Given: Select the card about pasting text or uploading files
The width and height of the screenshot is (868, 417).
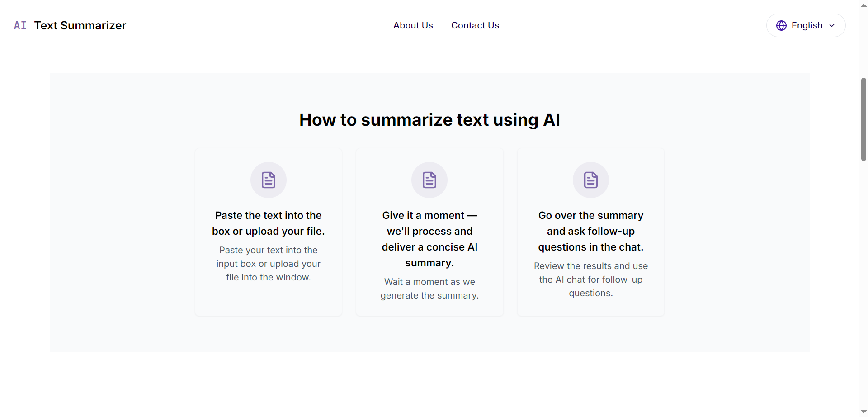Looking at the screenshot, I should [x=269, y=232].
